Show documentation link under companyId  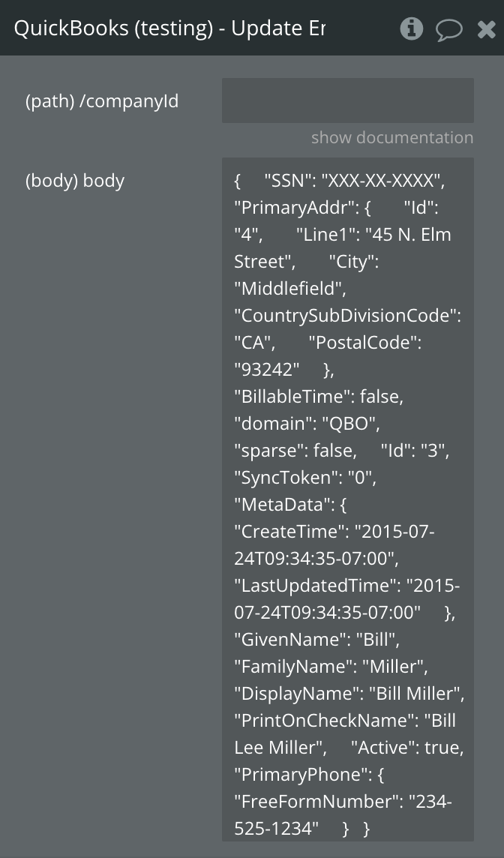click(391, 138)
